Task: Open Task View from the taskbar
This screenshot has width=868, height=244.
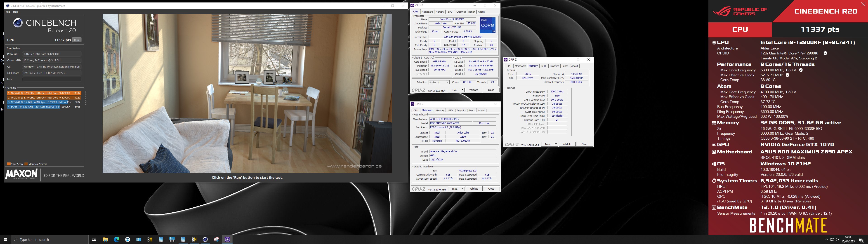Action: [94, 240]
